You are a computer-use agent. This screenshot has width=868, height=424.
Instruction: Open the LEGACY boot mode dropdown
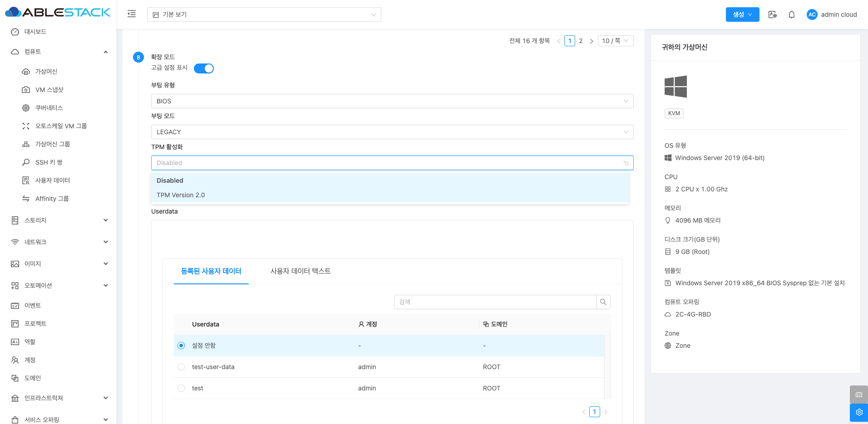[x=392, y=132]
